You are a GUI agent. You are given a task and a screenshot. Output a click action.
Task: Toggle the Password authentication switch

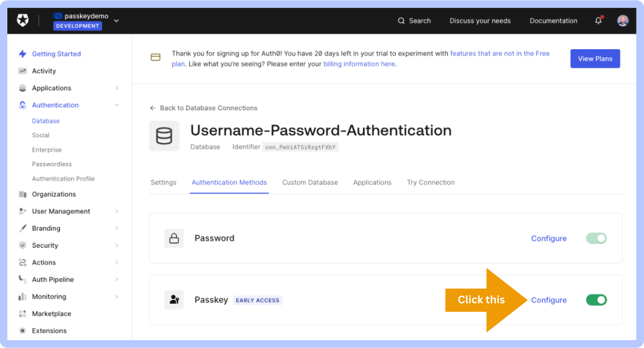point(597,238)
